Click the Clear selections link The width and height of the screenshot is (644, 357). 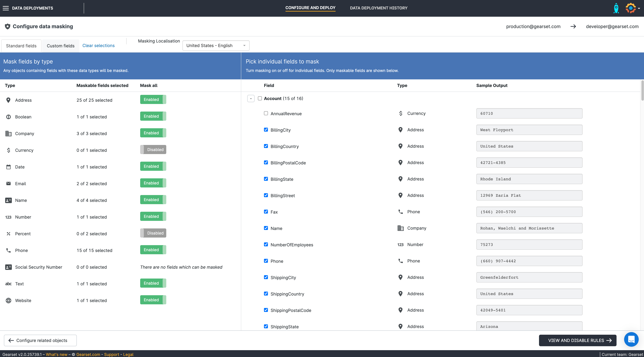point(98,46)
